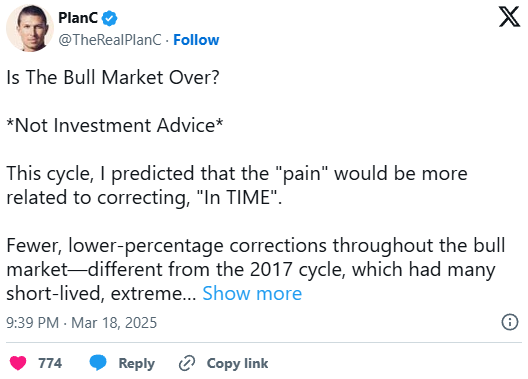Expand the tweet with Show more
The width and height of the screenshot is (528, 379).
tap(252, 294)
